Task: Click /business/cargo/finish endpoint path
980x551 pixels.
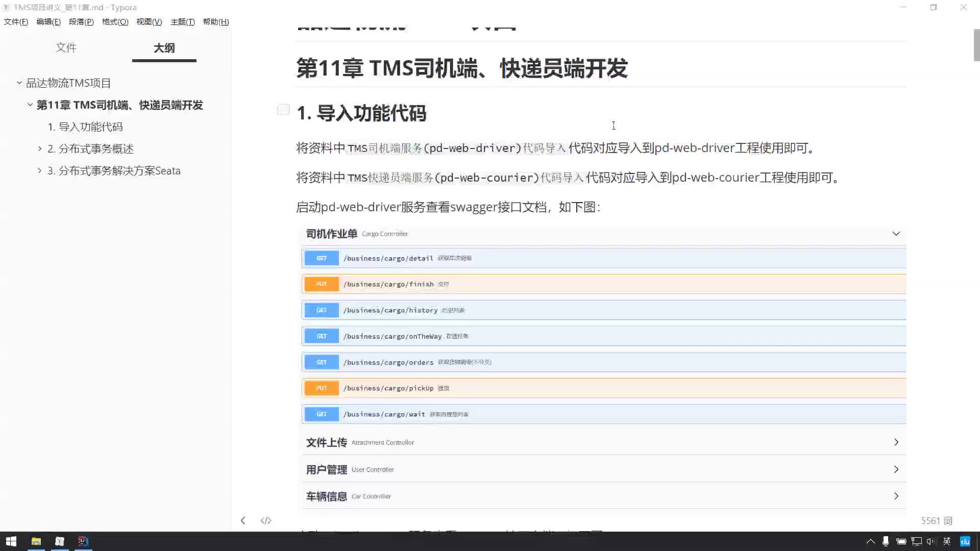Action: pos(388,285)
